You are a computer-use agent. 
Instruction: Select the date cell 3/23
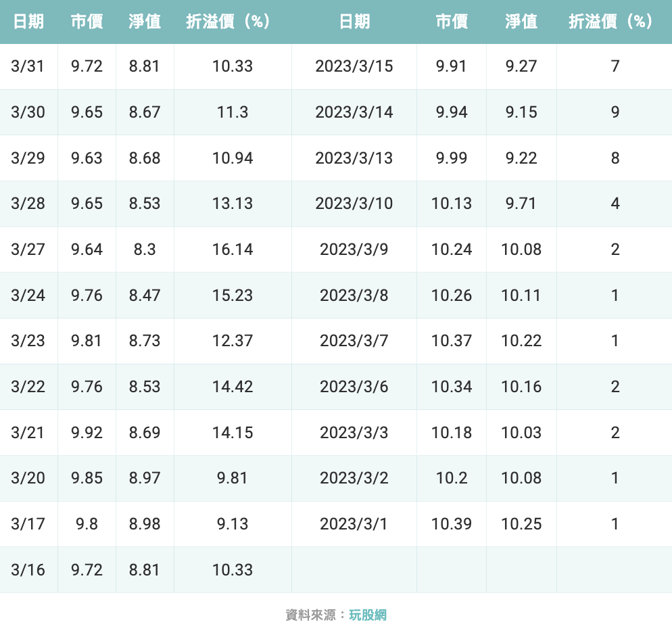(28, 341)
